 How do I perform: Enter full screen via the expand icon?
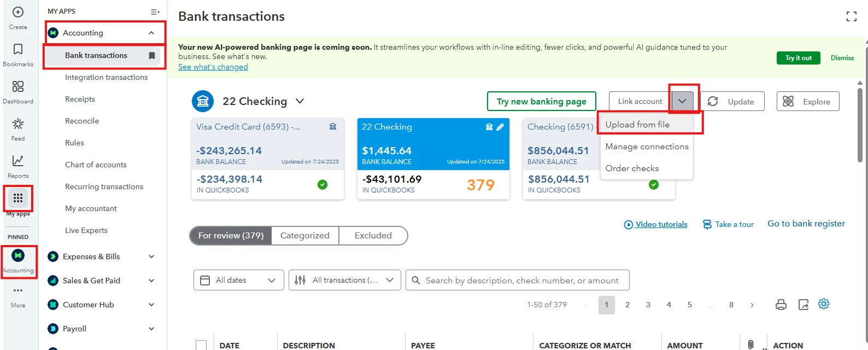click(x=852, y=16)
